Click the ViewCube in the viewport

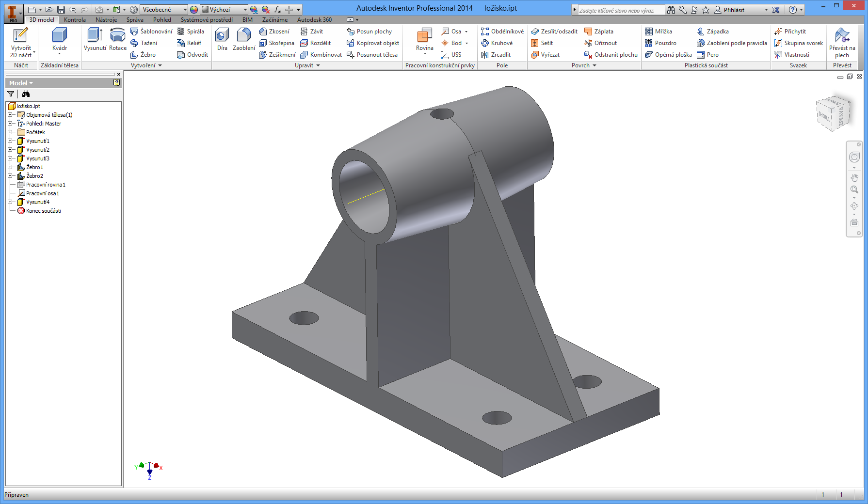834,113
